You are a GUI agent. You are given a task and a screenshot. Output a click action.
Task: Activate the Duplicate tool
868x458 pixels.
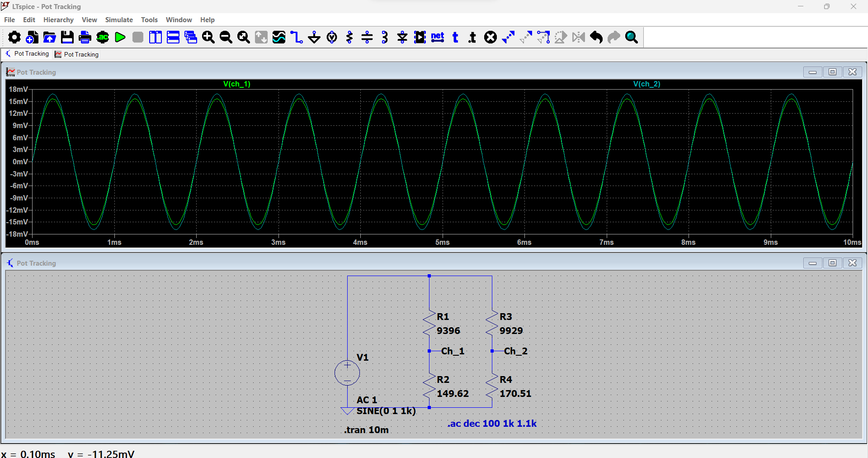pyautogui.click(x=508, y=37)
